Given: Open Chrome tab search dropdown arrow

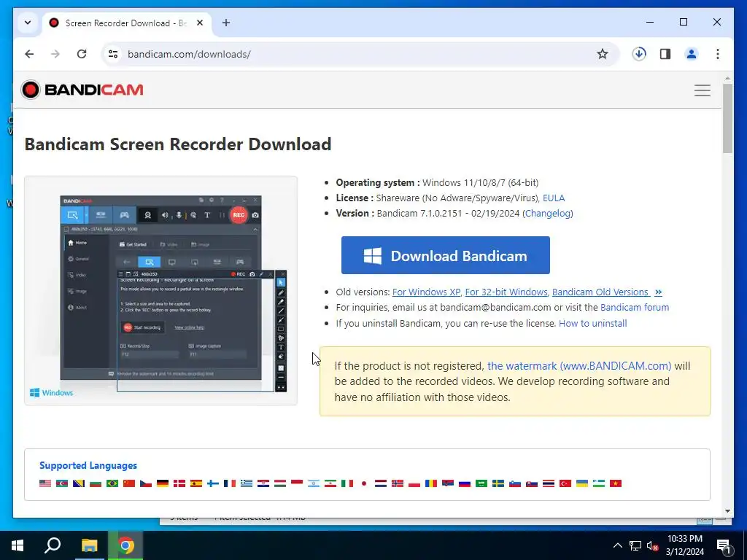Looking at the screenshot, I should 28,23.
